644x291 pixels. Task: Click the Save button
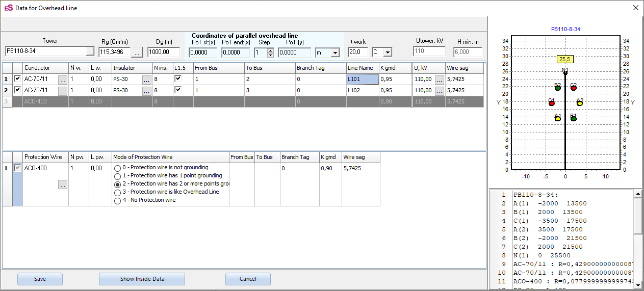tap(40, 279)
